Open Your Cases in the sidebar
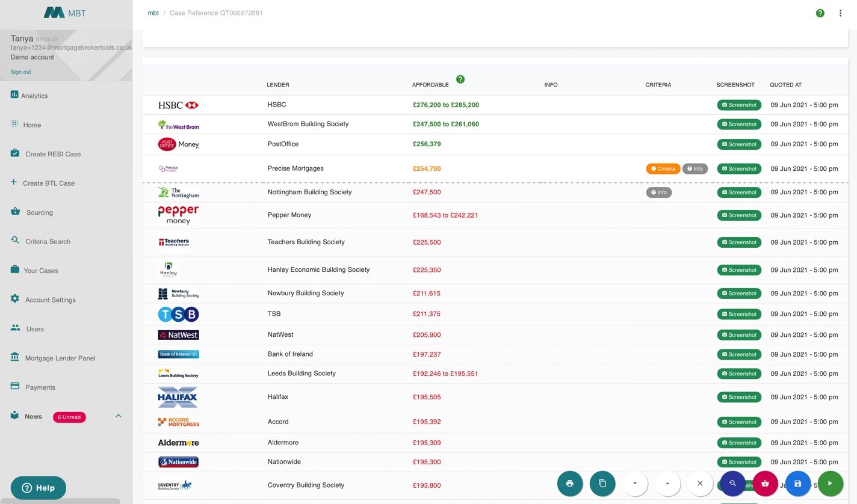 point(41,271)
